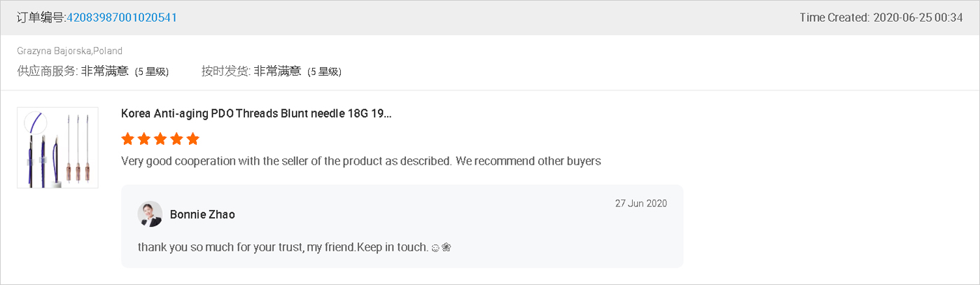Click the fourth orange rating star
980x285 pixels.
(176, 139)
